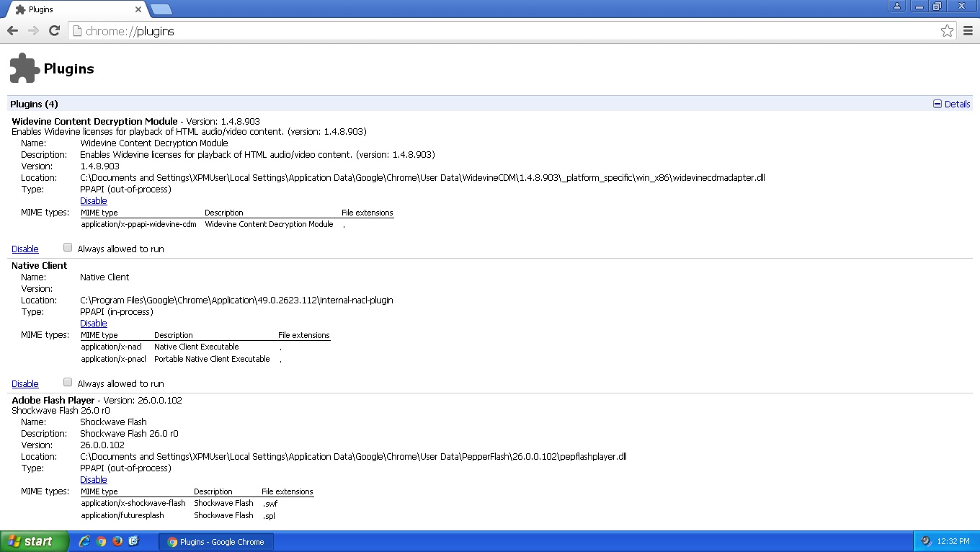Bookmark this page with the star icon
The width and height of the screenshot is (980, 552).
click(947, 31)
